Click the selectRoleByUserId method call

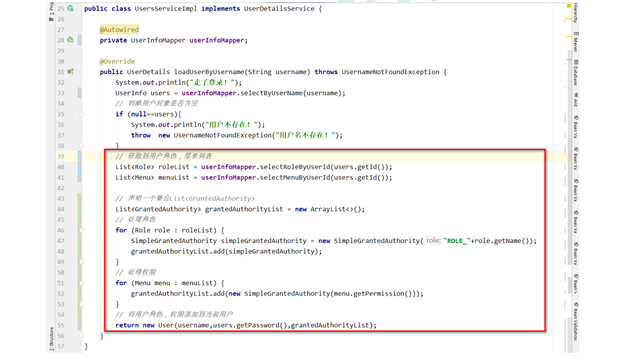point(295,167)
